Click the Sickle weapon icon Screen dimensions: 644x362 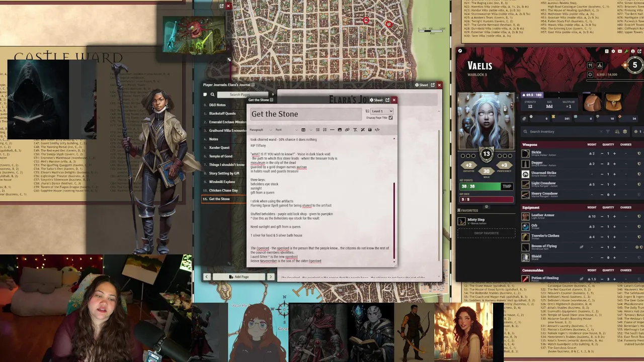pos(525,153)
